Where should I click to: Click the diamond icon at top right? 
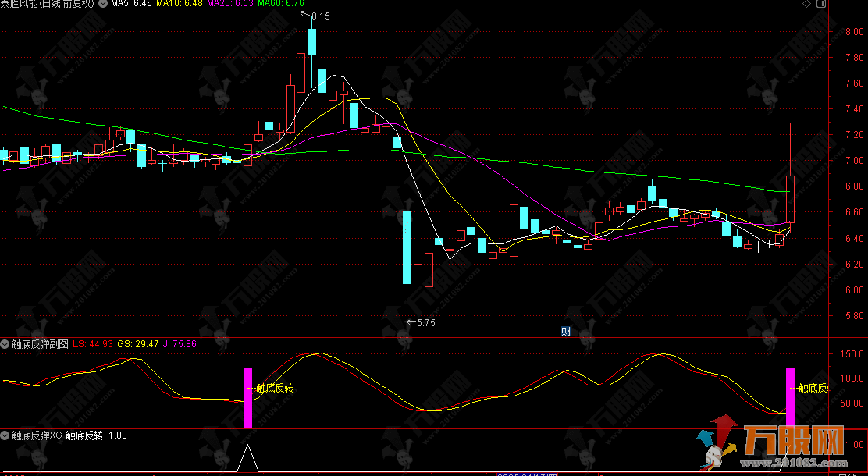(806, 4)
